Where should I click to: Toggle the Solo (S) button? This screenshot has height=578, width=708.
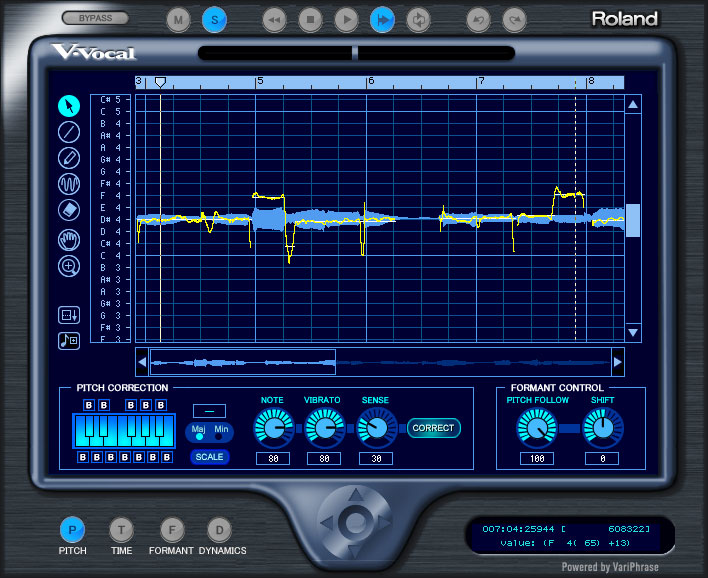coord(214,20)
